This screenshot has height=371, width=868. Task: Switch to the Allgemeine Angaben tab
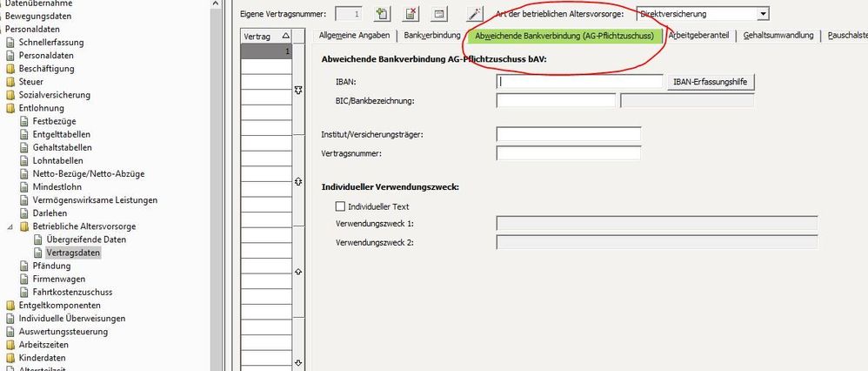(354, 36)
